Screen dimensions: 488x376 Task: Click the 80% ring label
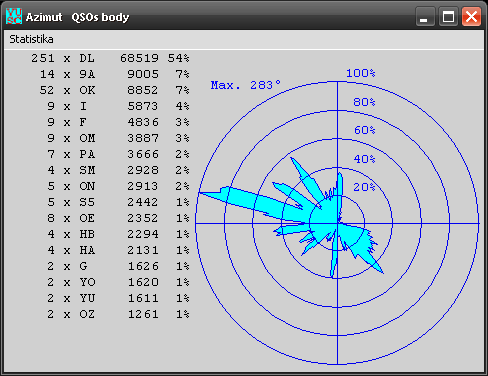364,102
